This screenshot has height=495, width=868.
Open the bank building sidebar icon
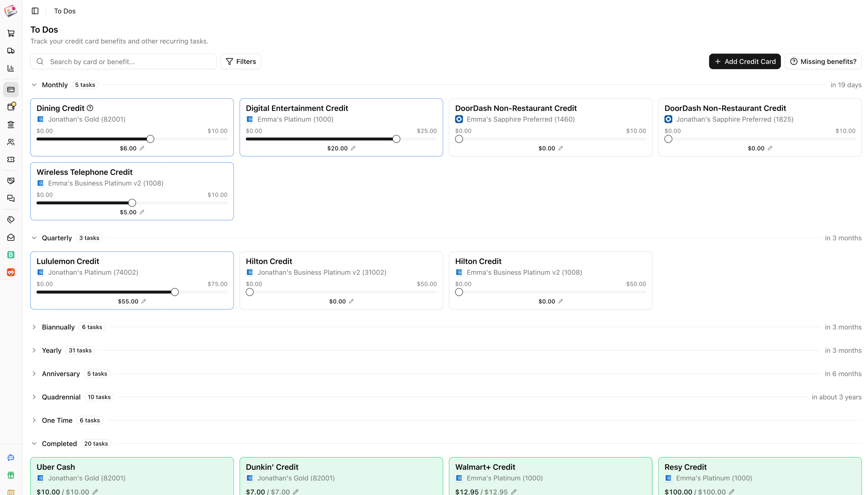[11, 125]
